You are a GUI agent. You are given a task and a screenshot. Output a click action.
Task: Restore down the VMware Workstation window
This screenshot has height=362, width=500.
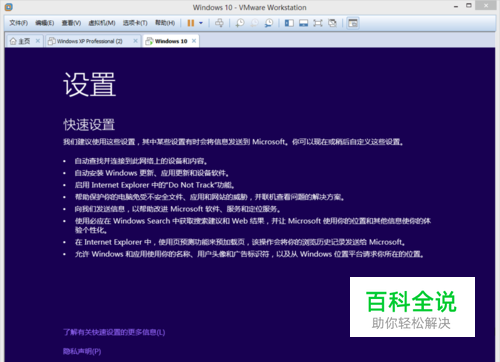click(469, 5)
